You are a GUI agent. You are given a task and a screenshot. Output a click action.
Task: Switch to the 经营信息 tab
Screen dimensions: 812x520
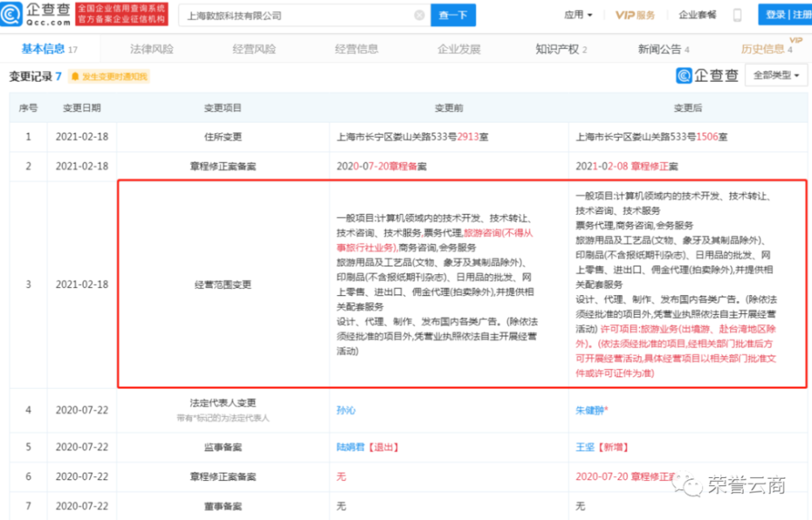click(x=356, y=49)
